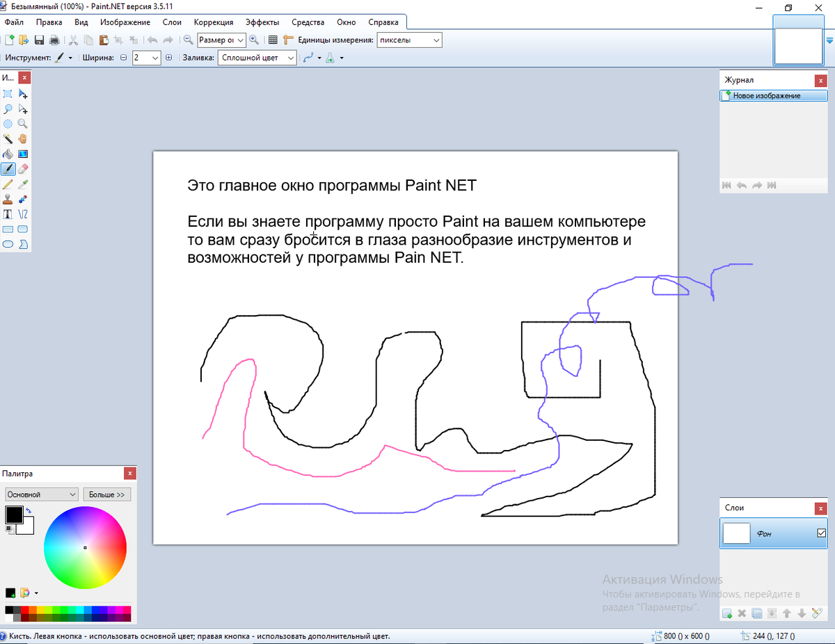Select the Paint Bucket tool

click(x=8, y=154)
